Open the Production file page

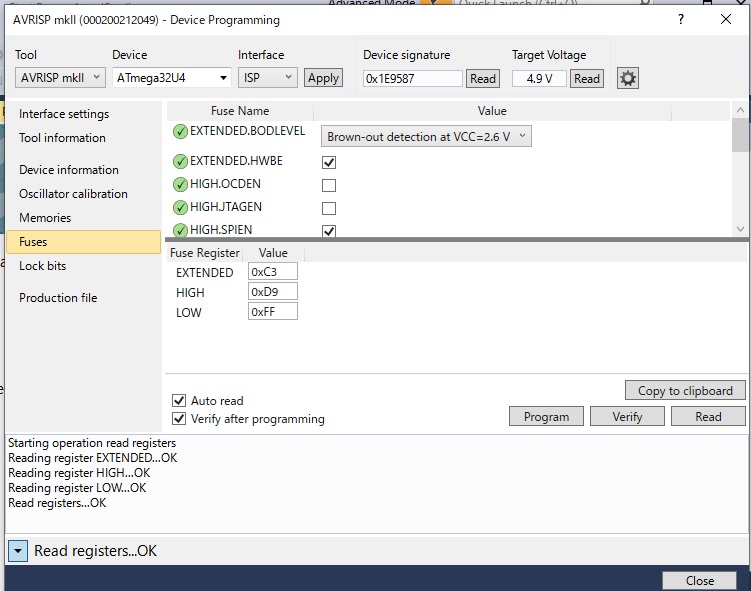click(x=58, y=298)
